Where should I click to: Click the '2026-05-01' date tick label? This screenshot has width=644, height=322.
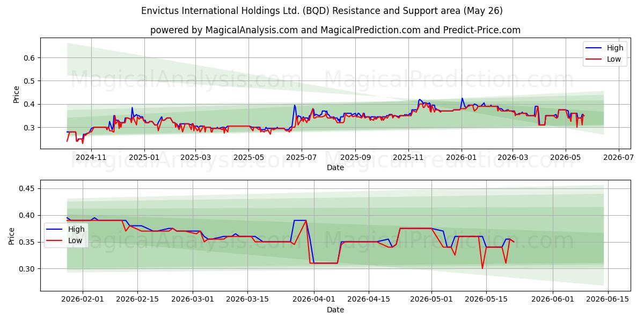click(431, 300)
